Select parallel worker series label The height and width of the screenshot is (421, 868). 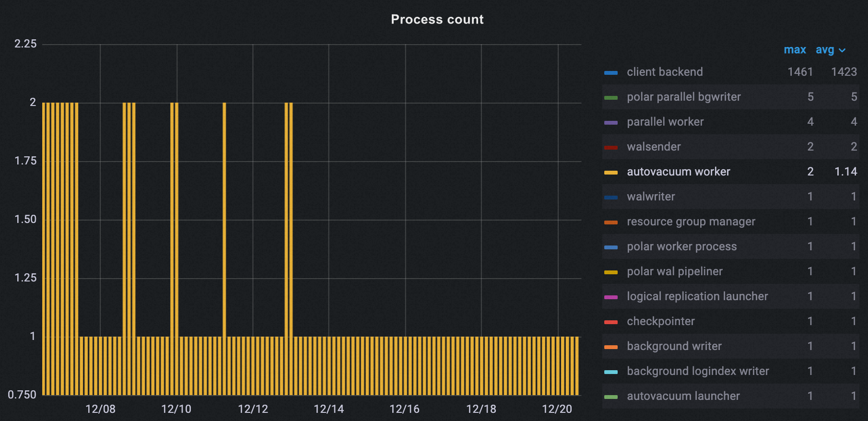pyautogui.click(x=665, y=122)
